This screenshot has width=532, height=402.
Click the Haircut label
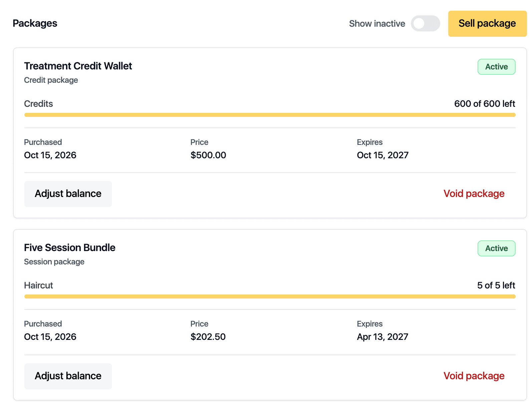coord(38,285)
